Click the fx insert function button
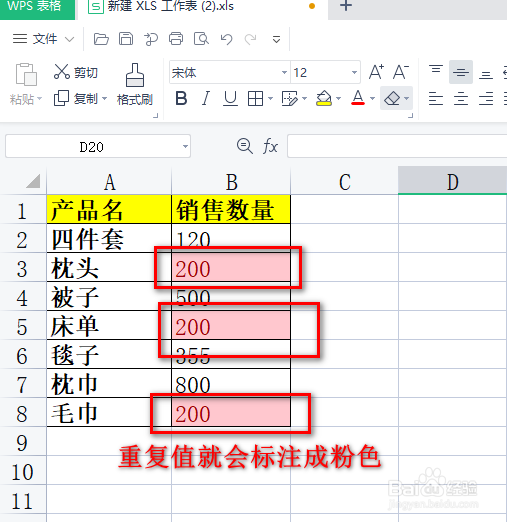 coord(270,146)
